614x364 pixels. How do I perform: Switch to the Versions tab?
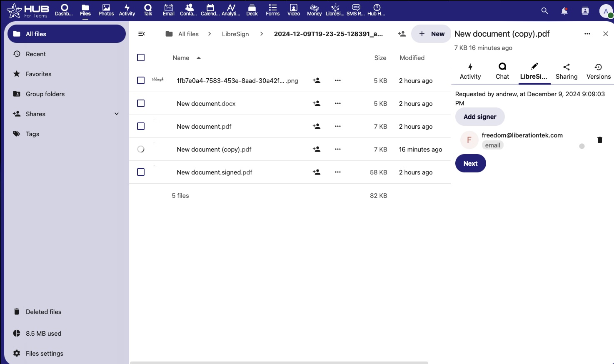pyautogui.click(x=598, y=71)
